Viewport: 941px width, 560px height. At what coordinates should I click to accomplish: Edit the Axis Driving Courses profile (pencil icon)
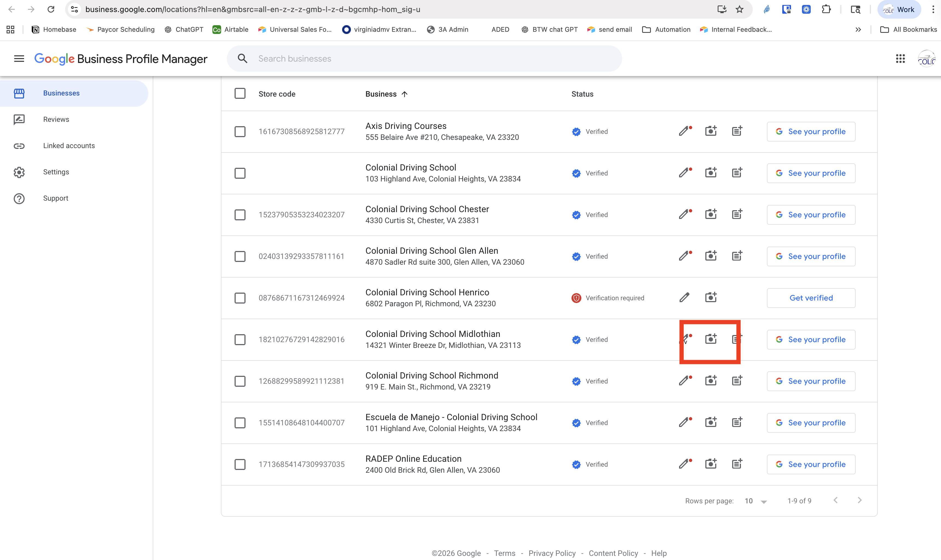[685, 131]
